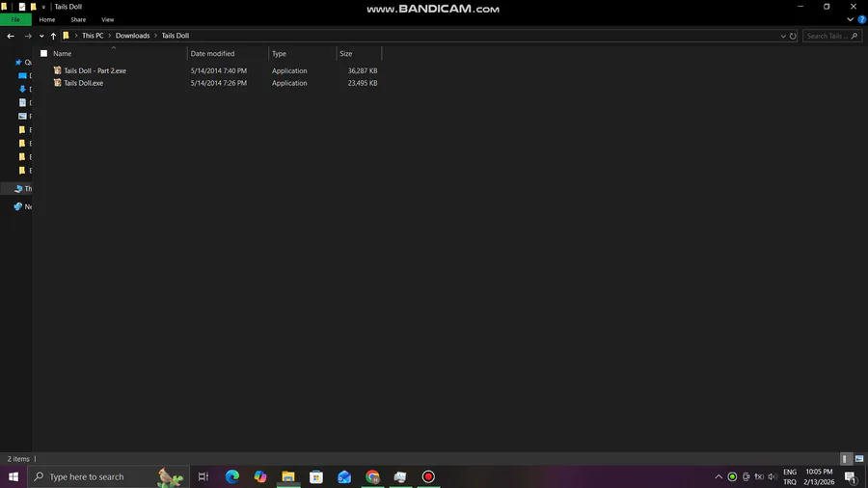Viewport: 868px width, 488px height.
Task: Sort by the Name column
Action: (62, 54)
